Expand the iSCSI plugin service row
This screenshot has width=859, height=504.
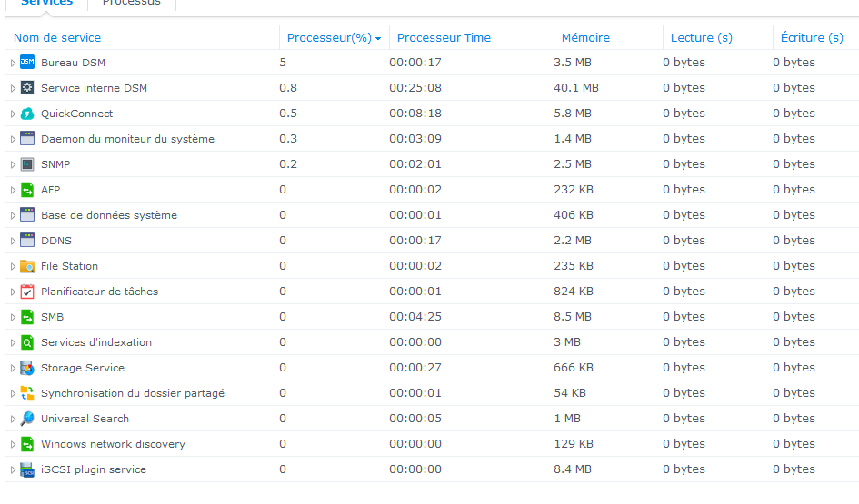(x=13, y=470)
